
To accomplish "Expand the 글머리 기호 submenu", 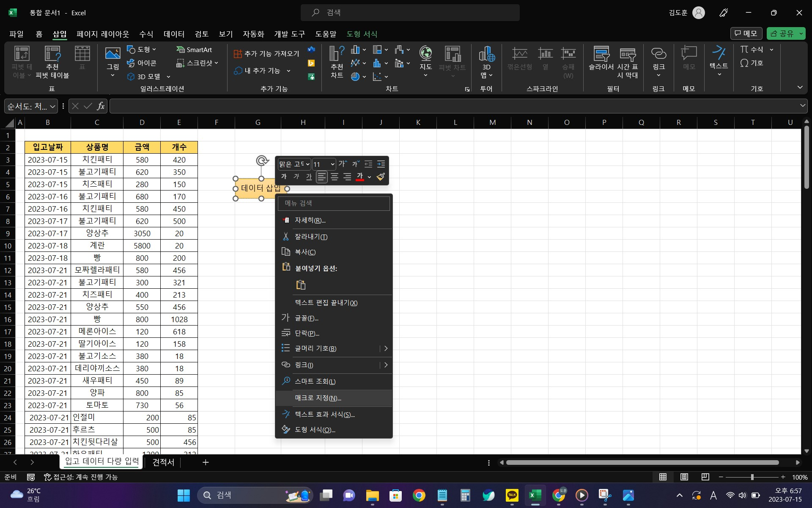I will point(385,348).
